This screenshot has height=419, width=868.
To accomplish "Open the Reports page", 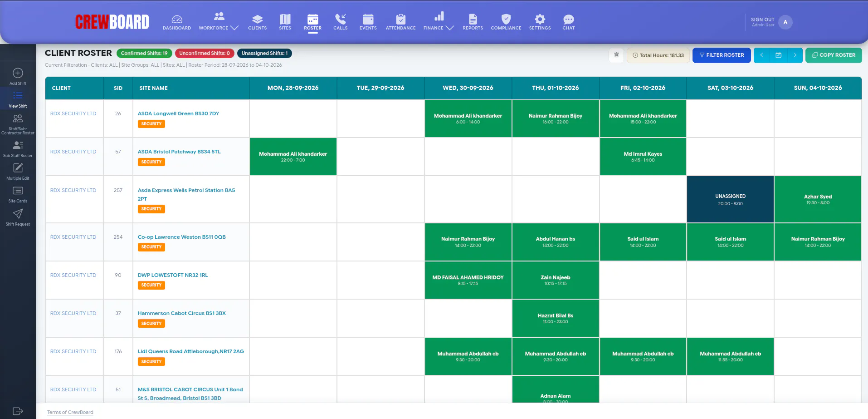I will point(473,22).
